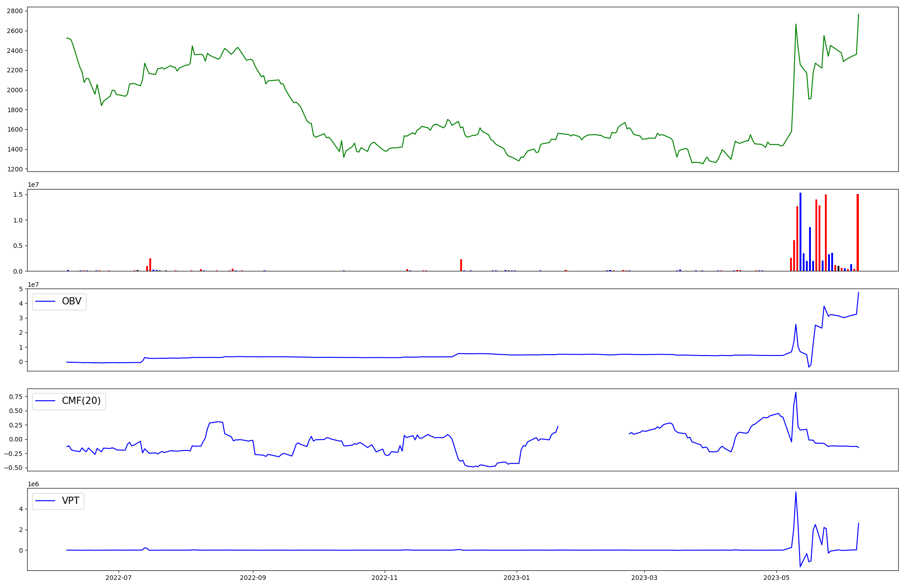Viewport: 905px width, 588px height.
Task: Click the tallest blue volume bar
Action: tap(800, 232)
